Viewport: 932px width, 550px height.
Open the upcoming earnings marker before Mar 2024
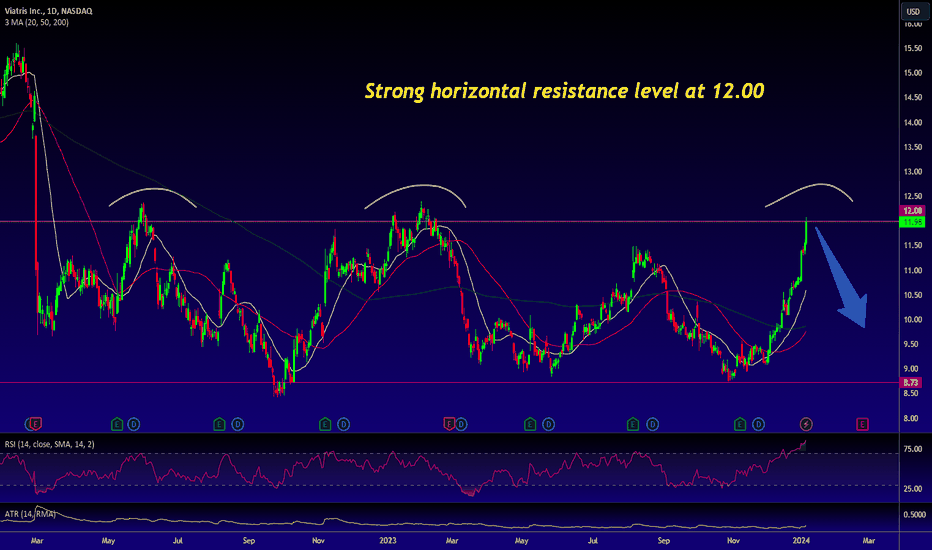pyautogui.click(x=862, y=424)
